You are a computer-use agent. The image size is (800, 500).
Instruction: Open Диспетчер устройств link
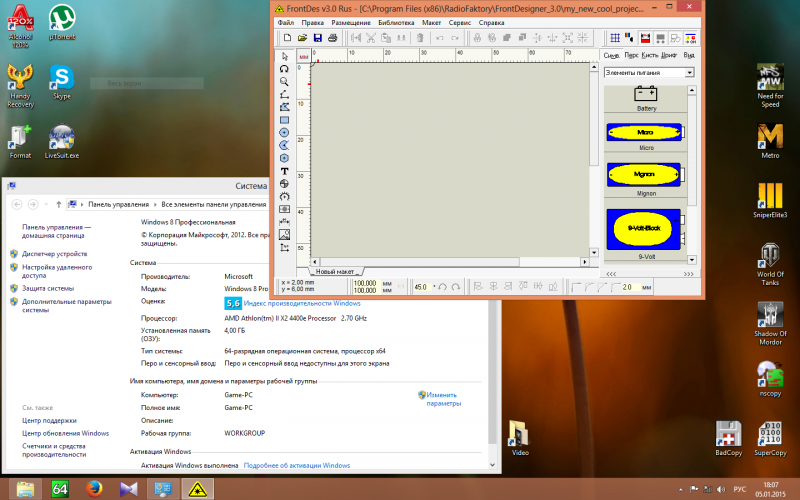55,254
